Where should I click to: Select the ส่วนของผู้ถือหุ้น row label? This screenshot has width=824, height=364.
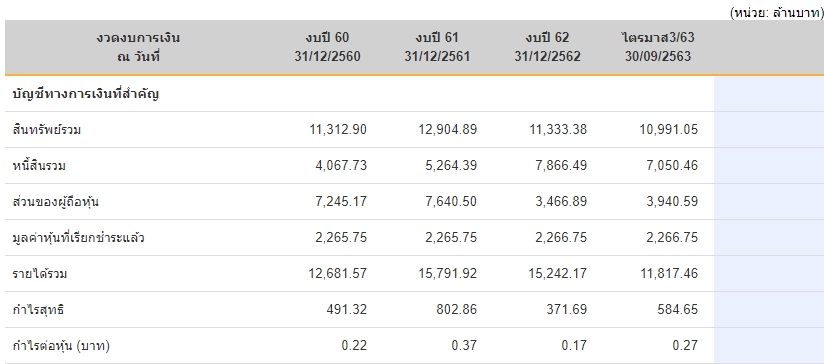(55, 202)
